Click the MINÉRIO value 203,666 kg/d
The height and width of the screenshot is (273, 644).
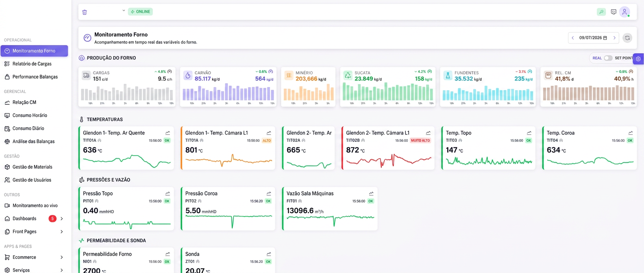(311, 79)
